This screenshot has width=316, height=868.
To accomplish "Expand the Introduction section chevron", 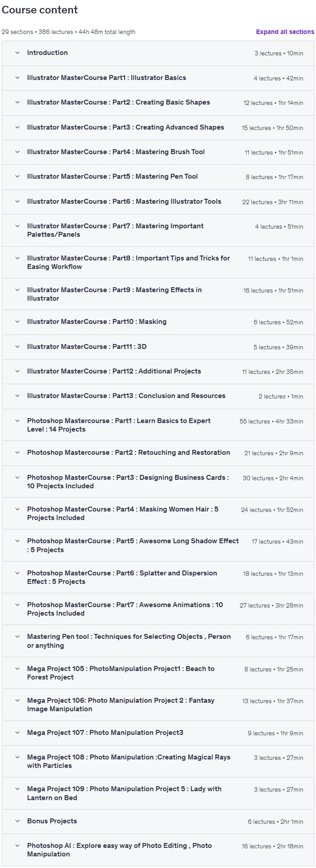I will [17, 53].
